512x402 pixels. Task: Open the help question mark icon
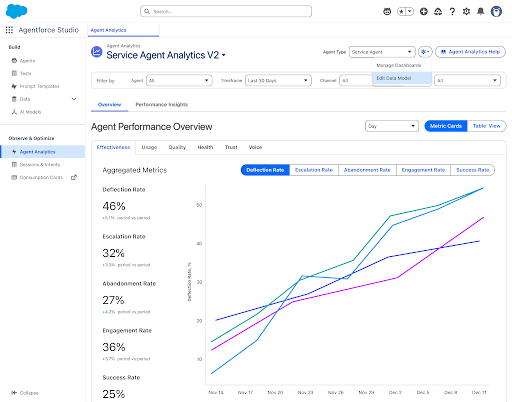pyautogui.click(x=452, y=12)
